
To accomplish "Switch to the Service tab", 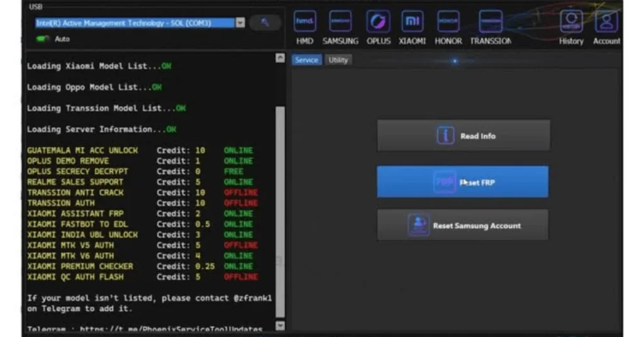I will click(x=306, y=60).
